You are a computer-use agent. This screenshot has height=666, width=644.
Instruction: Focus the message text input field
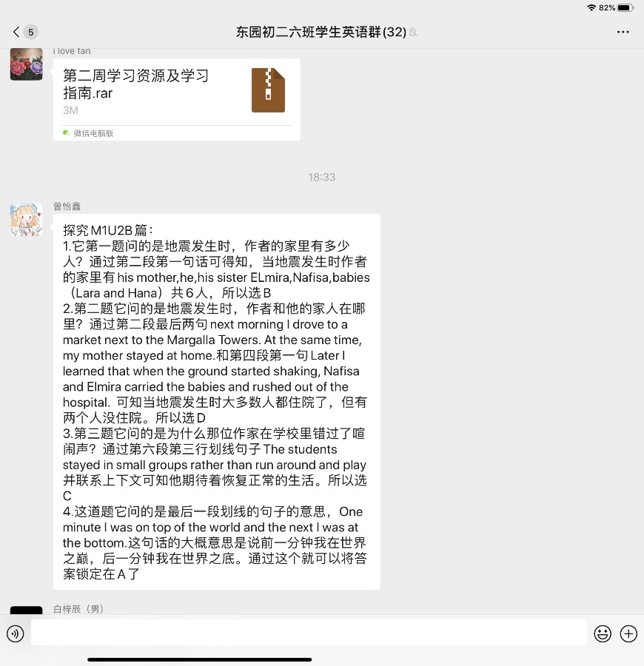coord(309,632)
